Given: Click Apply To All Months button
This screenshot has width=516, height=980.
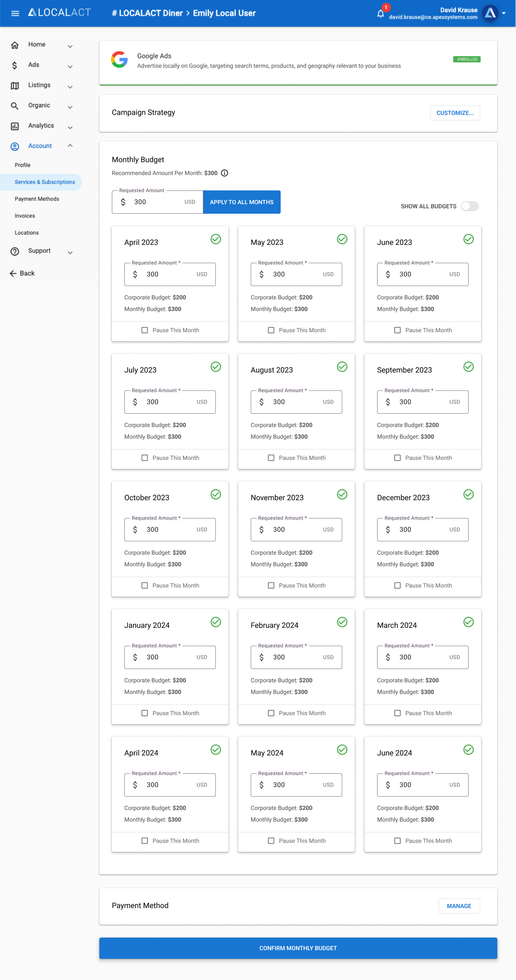Looking at the screenshot, I should click(x=242, y=202).
